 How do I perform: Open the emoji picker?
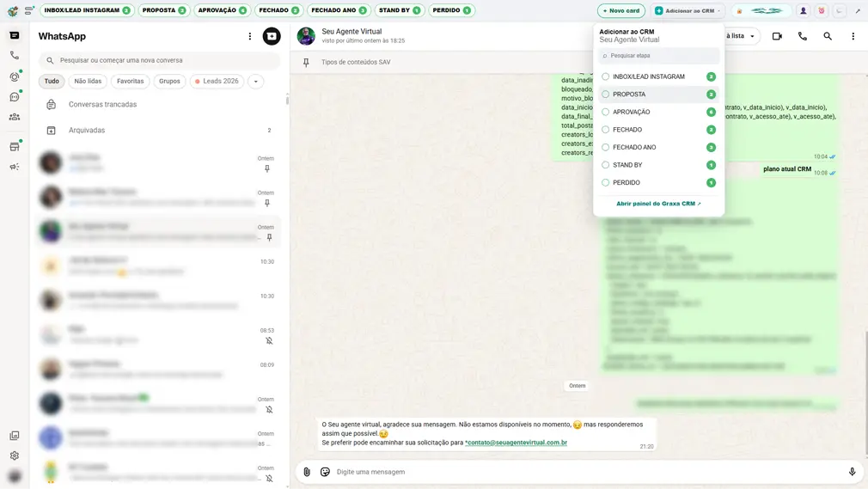(x=325, y=472)
